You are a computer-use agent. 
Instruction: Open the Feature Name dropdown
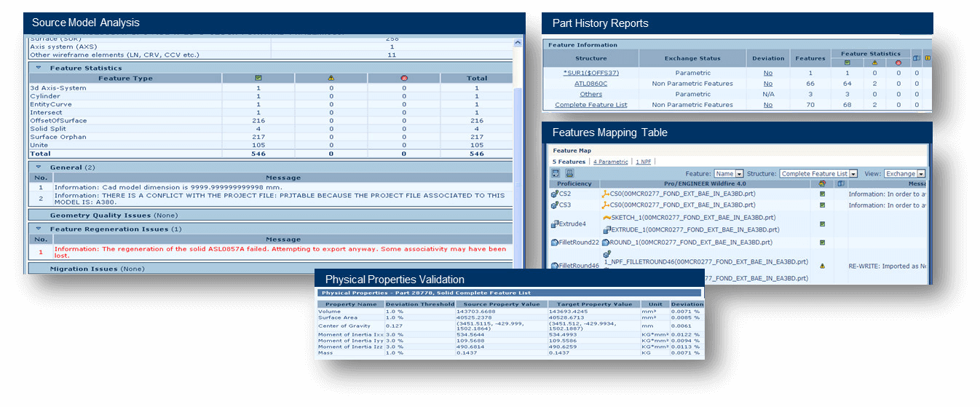tap(729, 174)
